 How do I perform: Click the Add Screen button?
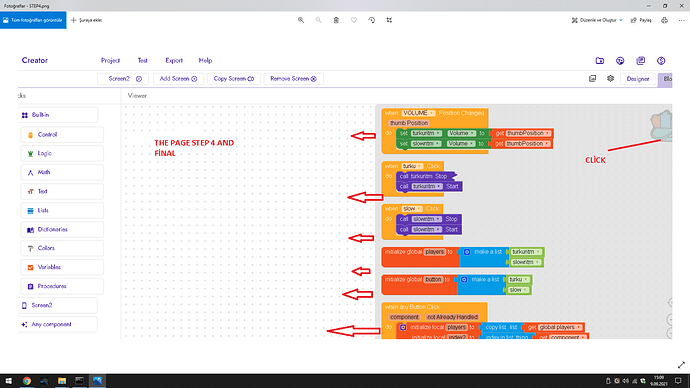click(178, 79)
